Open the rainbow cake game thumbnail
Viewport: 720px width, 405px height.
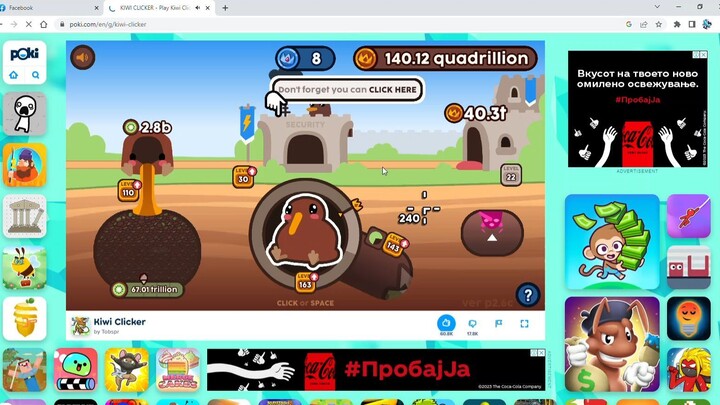pos(178,370)
